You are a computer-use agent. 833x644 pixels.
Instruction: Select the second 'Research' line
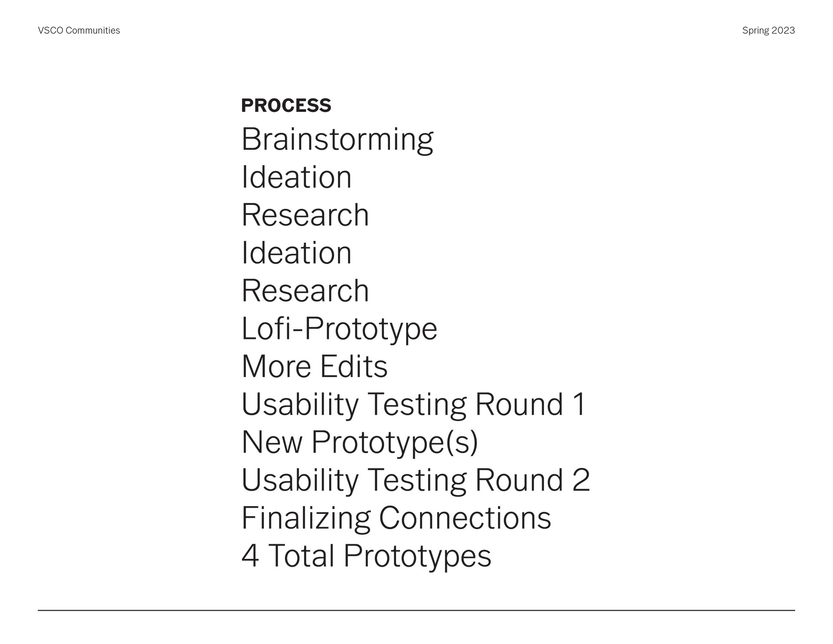pyautogui.click(x=305, y=291)
